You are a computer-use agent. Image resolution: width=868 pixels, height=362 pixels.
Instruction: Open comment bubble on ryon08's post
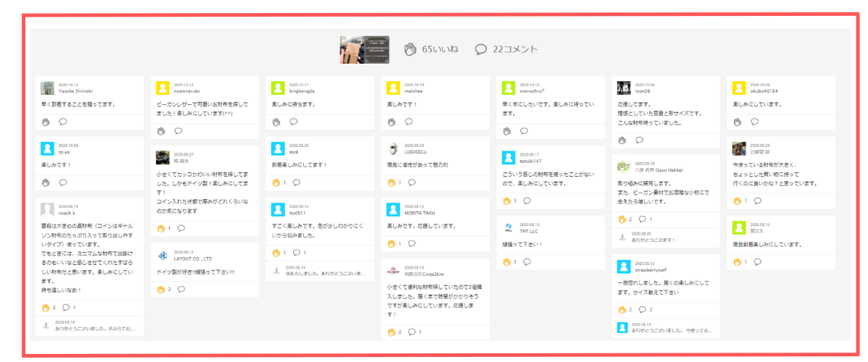pyautogui.click(x=639, y=140)
